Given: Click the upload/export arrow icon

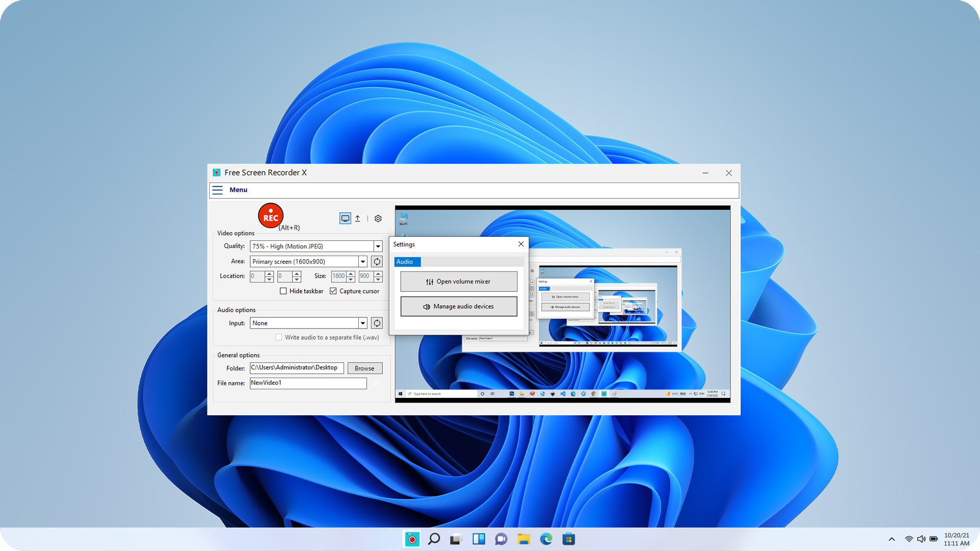Looking at the screenshot, I should [358, 218].
